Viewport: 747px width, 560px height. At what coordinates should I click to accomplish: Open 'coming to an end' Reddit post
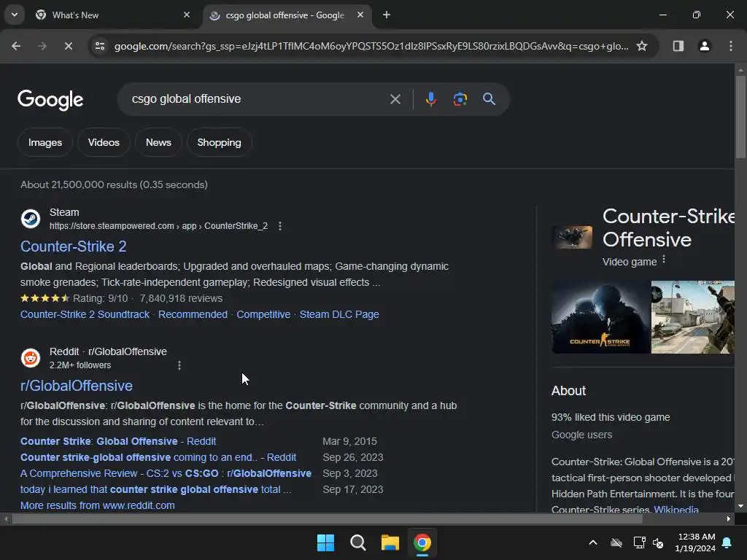158,457
